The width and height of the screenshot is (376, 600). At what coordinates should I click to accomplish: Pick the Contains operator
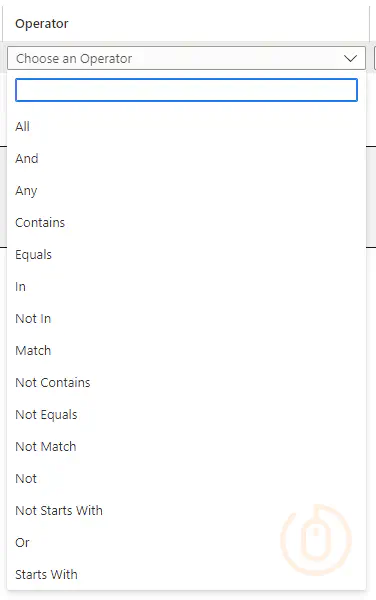point(186,223)
